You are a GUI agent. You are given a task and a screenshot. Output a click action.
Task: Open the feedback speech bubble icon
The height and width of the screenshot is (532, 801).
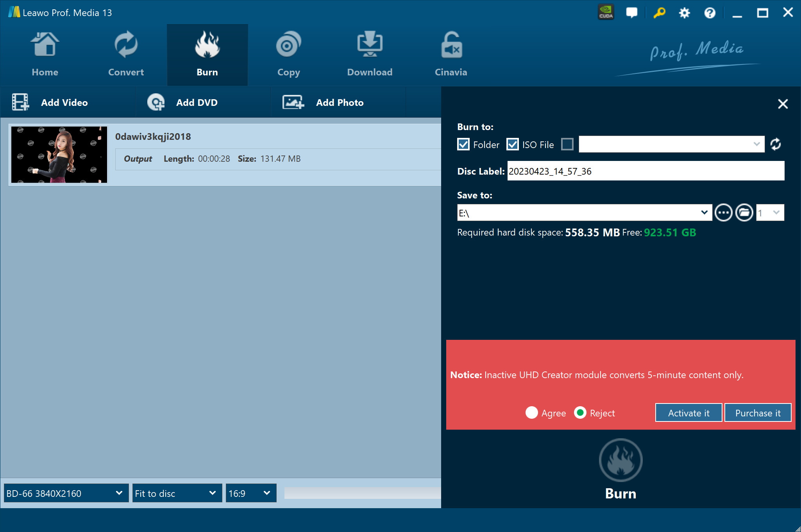tap(631, 12)
